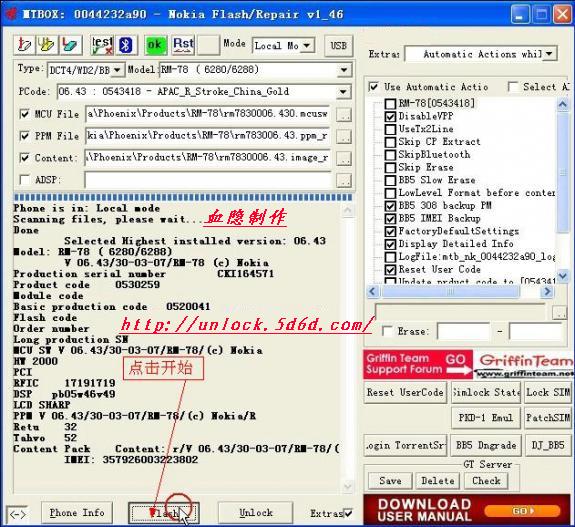The height and width of the screenshot is (527, 575).
Task: Open Griffin Team Support Forum banner
Action: [x=418, y=364]
